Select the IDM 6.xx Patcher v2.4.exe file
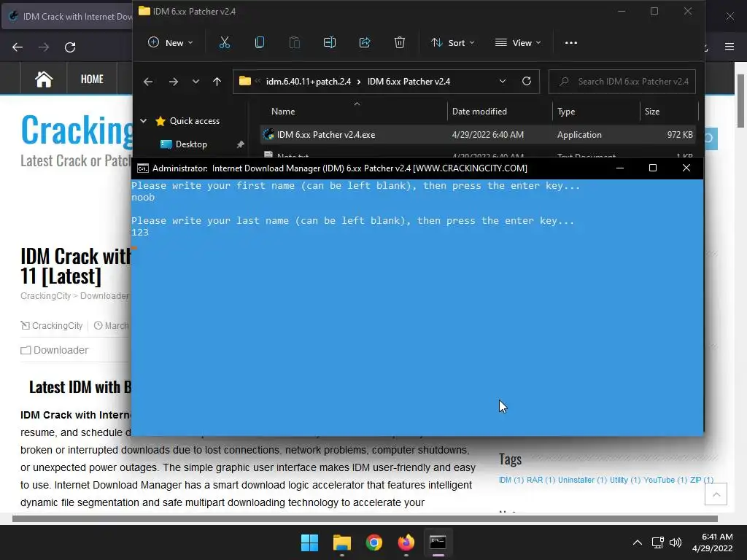Image resolution: width=747 pixels, height=560 pixels. (x=326, y=135)
